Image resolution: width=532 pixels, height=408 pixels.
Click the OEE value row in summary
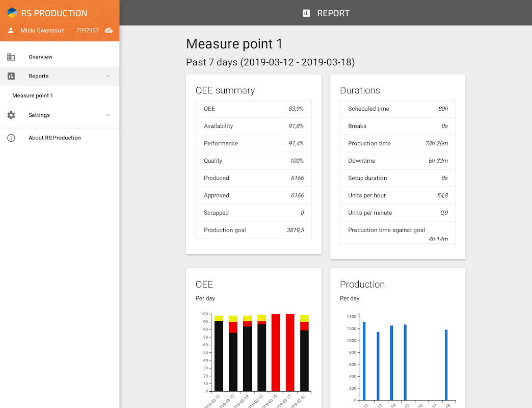253,109
